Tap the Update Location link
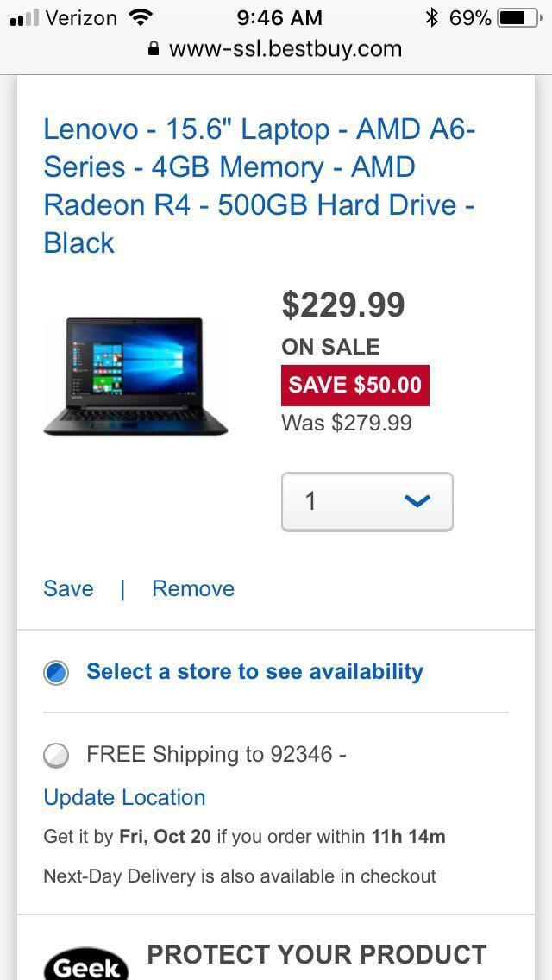The height and width of the screenshot is (980, 552). click(124, 797)
